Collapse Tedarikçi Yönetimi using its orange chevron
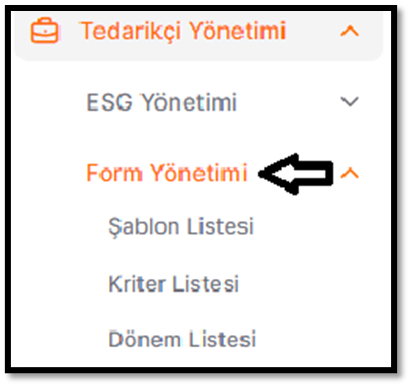Viewport: 410px width, 386px height. (349, 31)
